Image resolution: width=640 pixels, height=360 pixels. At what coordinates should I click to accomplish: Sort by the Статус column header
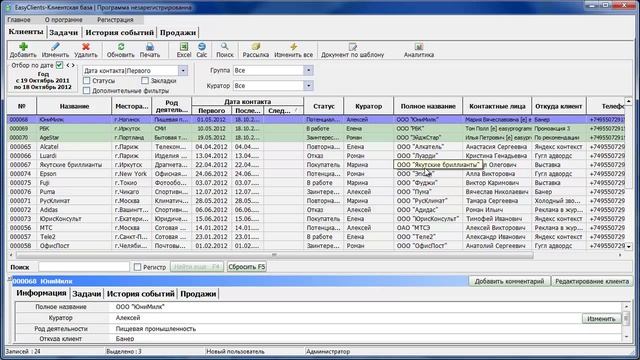324,106
